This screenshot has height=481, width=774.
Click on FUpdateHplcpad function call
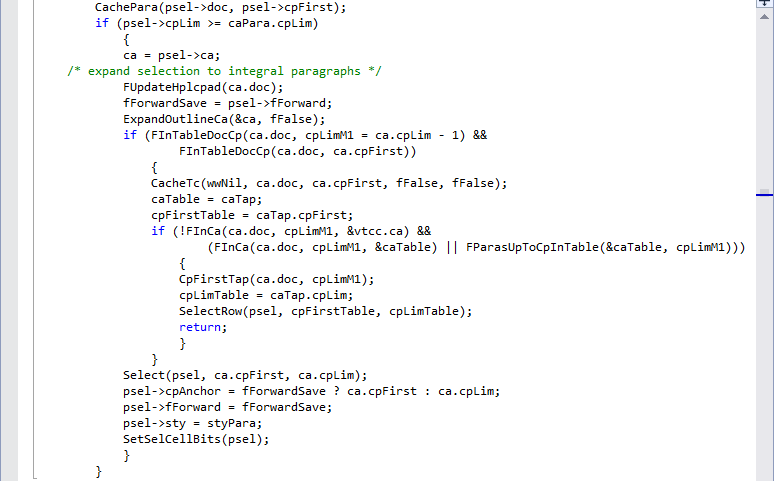(x=203, y=87)
